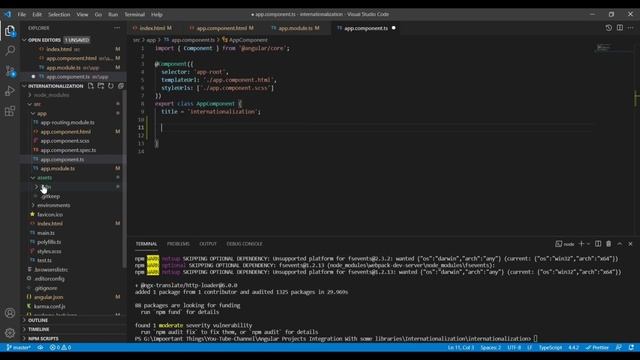The width and height of the screenshot is (640, 360).
Task: Change indentation via Spaces: 2
Action: 491,348
